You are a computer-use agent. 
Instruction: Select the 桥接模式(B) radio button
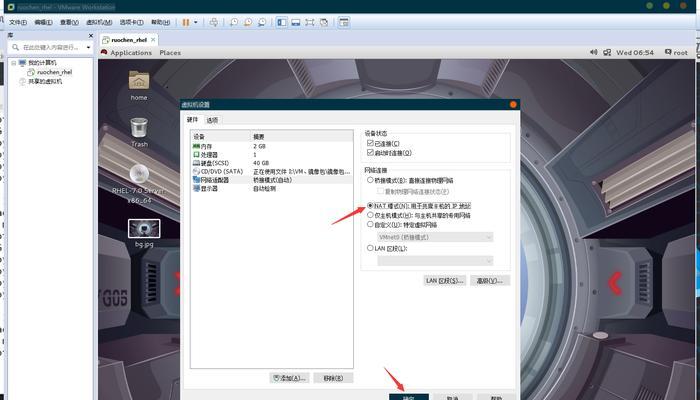[370, 180]
